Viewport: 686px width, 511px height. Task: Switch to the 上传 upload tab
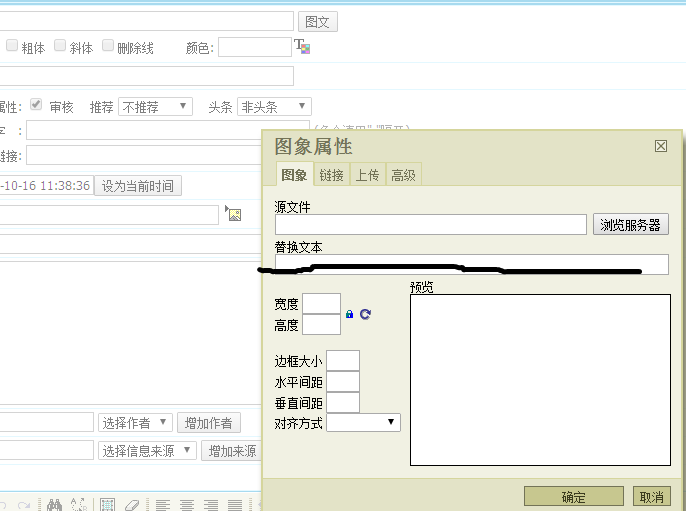pos(367,175)
